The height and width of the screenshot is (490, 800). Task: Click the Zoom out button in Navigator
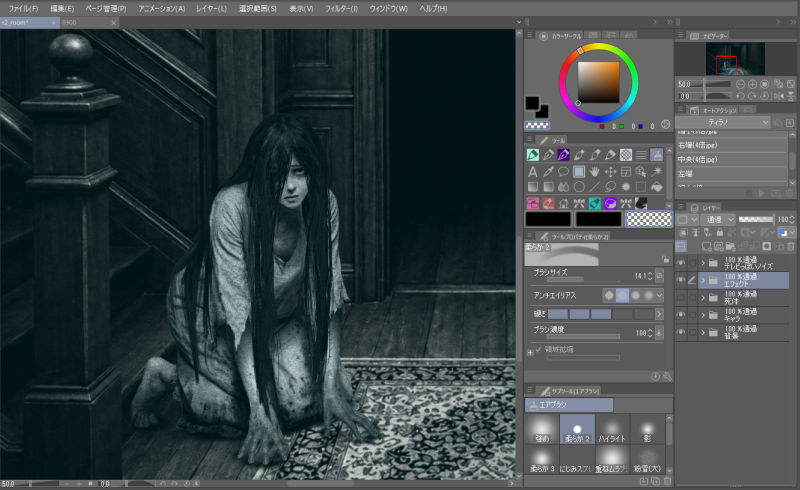click(740, 84)
